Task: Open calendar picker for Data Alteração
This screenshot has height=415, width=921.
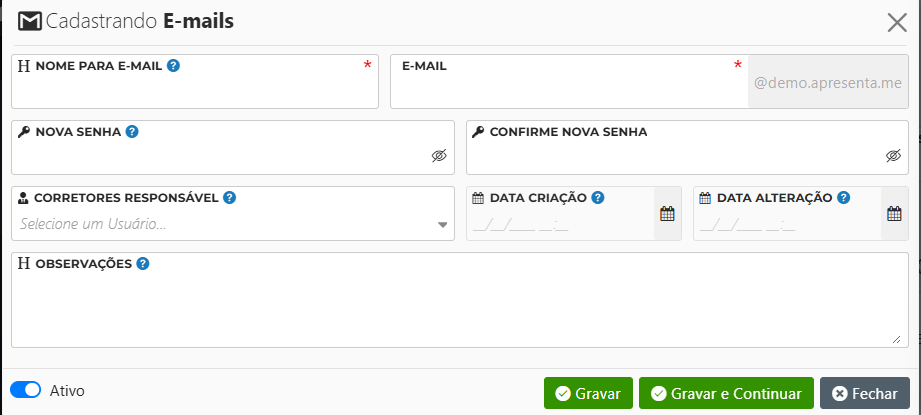Action: (894, 213)
